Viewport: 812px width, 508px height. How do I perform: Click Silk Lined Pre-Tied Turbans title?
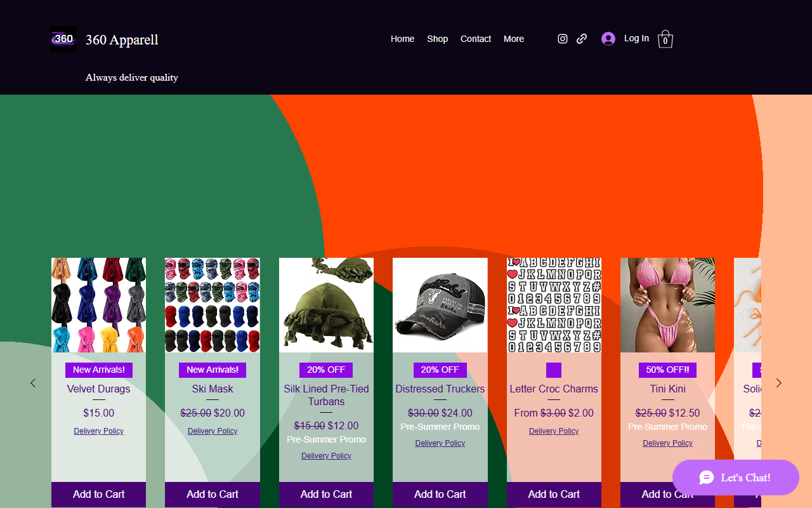coord(326,395)
